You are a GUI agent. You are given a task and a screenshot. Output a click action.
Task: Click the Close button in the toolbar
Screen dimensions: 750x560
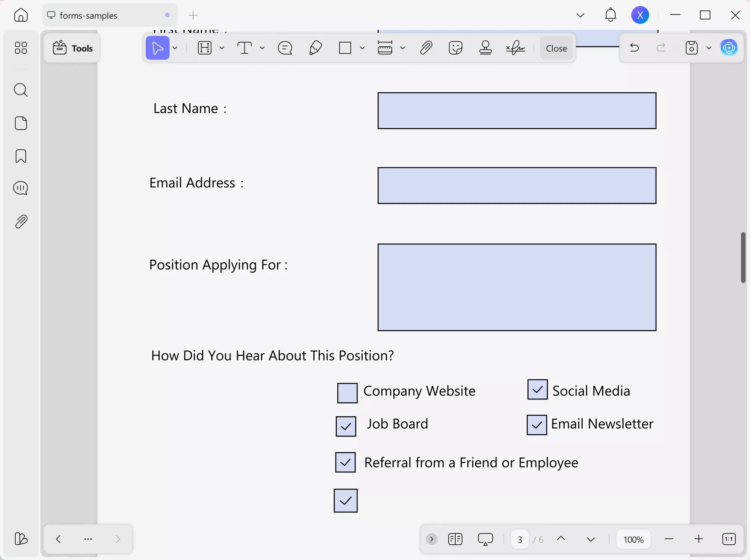(x=556, y=48)
